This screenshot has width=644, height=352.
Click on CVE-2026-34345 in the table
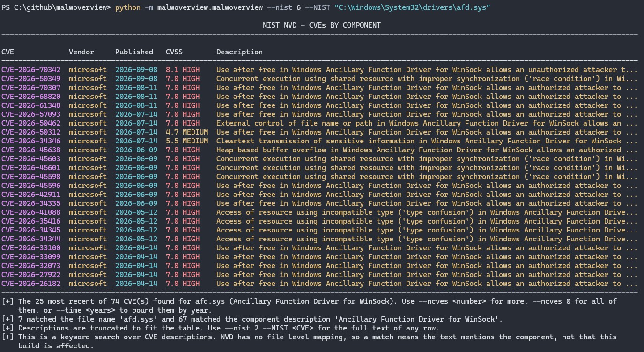[31, 230]
